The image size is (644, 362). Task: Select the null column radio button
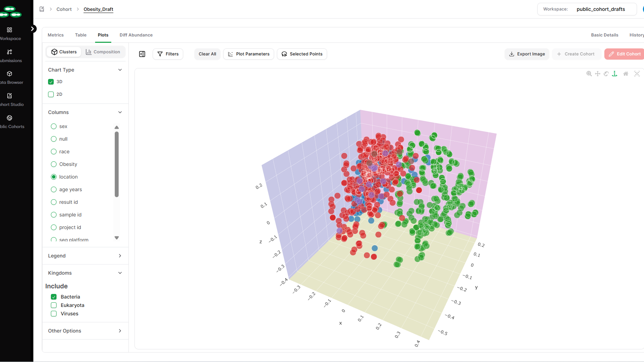(x=54, y=139)
